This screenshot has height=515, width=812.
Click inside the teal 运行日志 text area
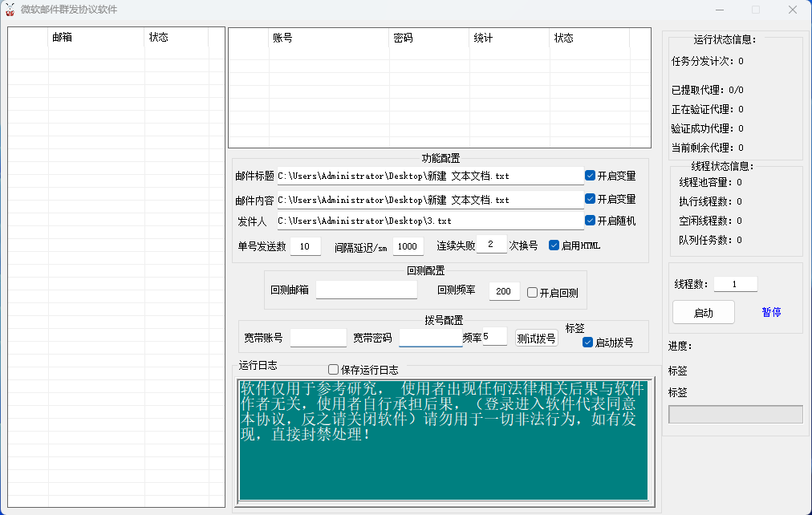click(x=443, y=465)
